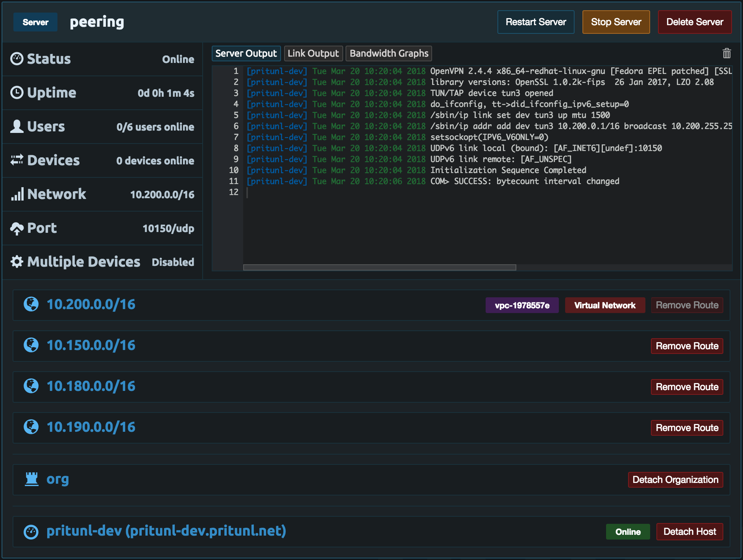
Task: Detach the pritunl-dev host
Action: (689, 532)
